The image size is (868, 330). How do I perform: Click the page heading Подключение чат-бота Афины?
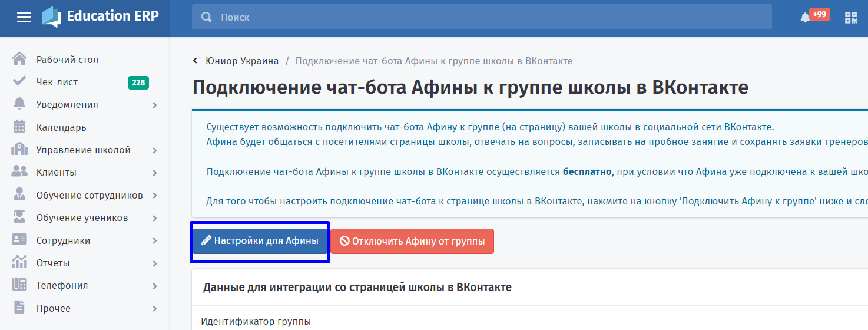pyautogui.click(x=471, y=88)
